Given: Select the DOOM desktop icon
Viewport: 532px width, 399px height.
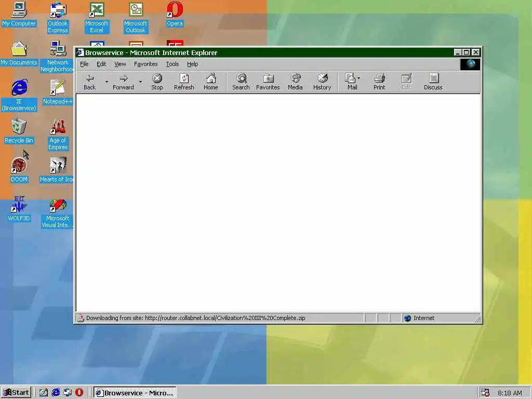Looking at the screenshot, I should point(19,170).
